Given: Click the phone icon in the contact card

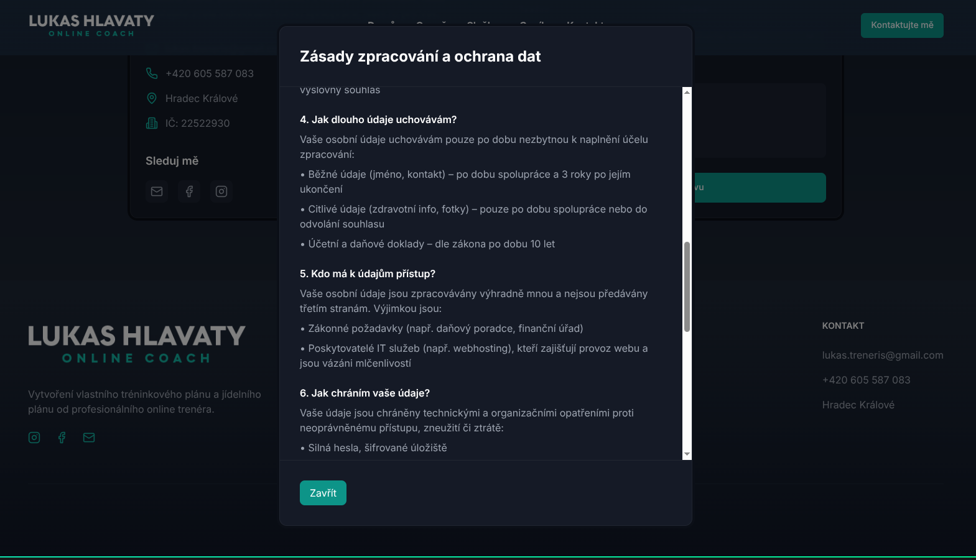Looking at the screenshot, I should (x=152, y=73).
